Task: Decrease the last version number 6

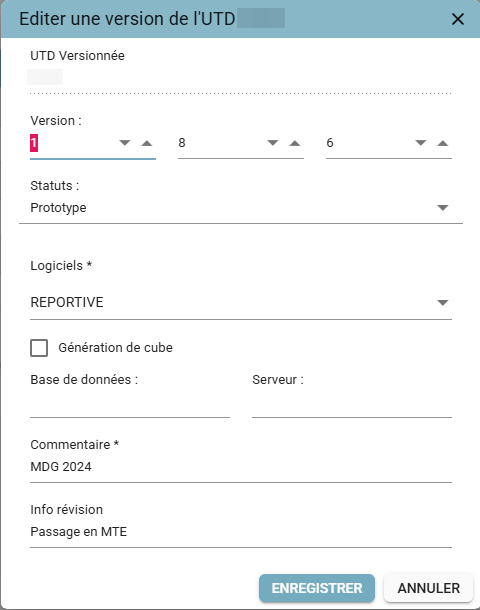Action: tap(420, 143)
